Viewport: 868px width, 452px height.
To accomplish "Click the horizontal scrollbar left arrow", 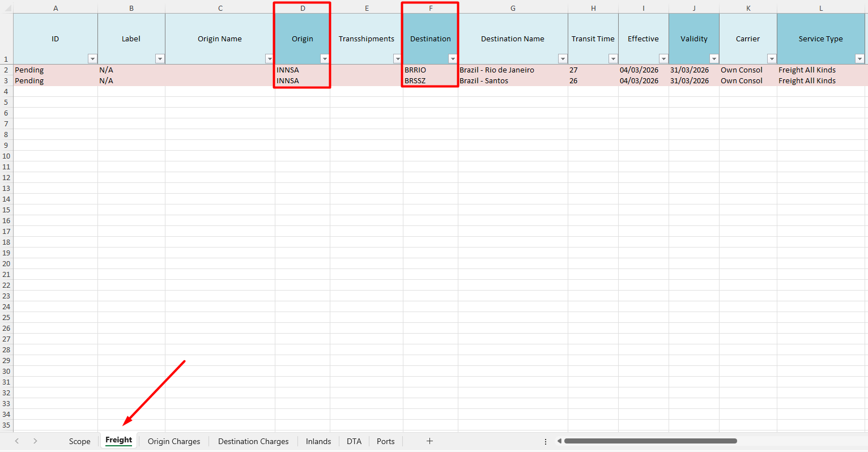I will click(x=559, y=441).
